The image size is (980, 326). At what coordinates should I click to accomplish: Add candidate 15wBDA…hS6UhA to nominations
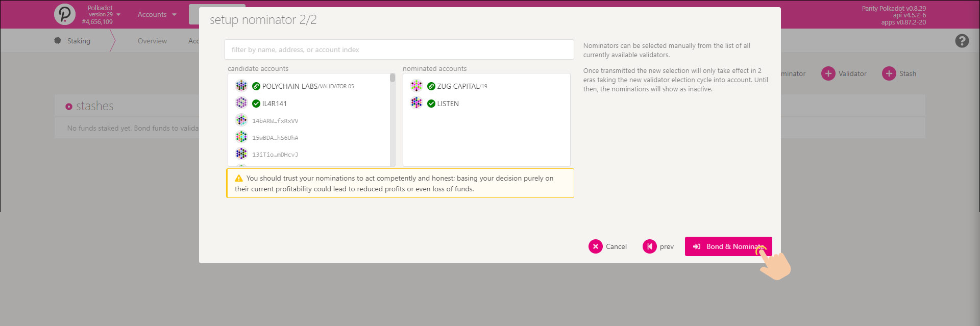[x=275, y=138]
